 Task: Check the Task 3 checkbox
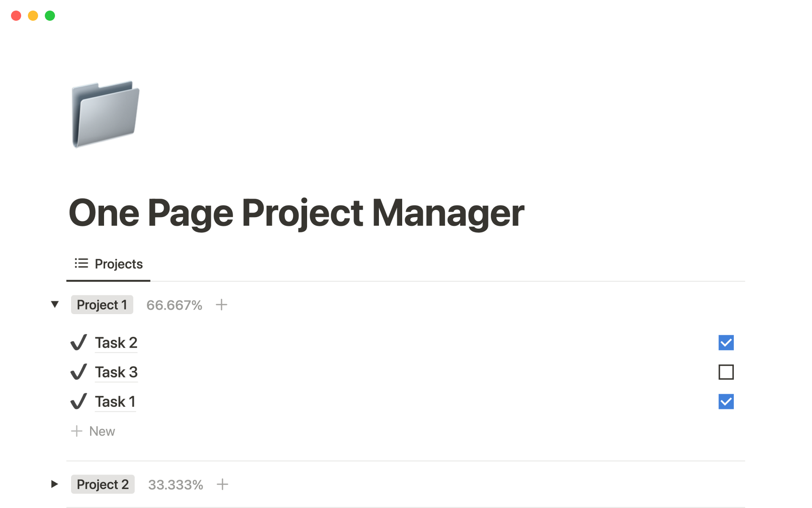(x=726, y=372)
